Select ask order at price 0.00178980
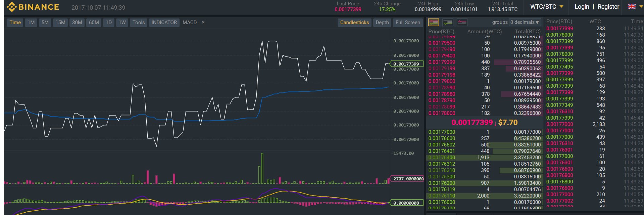The image size is (644, 215). (484, 94)
